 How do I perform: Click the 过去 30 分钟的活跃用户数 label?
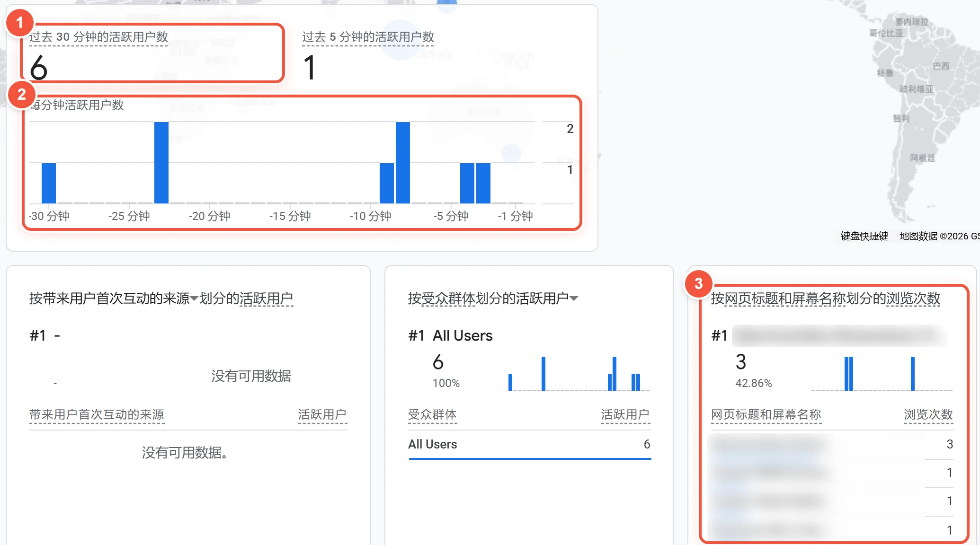point(98,37)
